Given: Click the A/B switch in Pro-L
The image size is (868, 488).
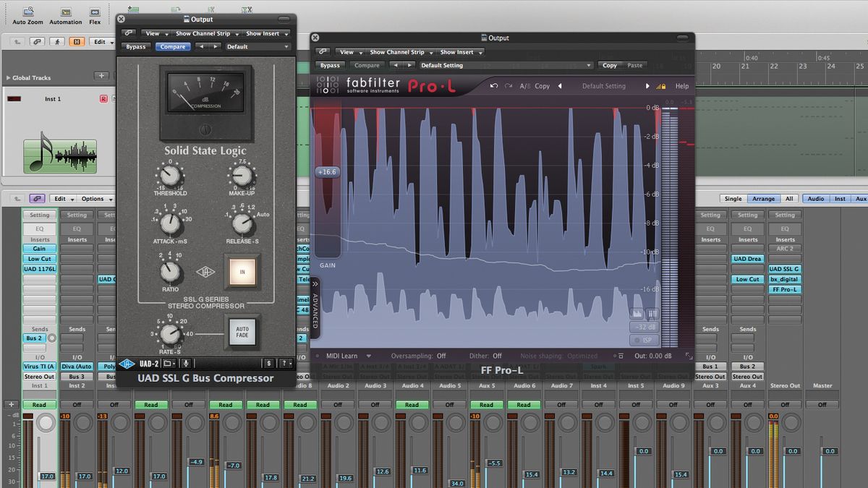Looking at the screenshot, I should tap(524, 85).
